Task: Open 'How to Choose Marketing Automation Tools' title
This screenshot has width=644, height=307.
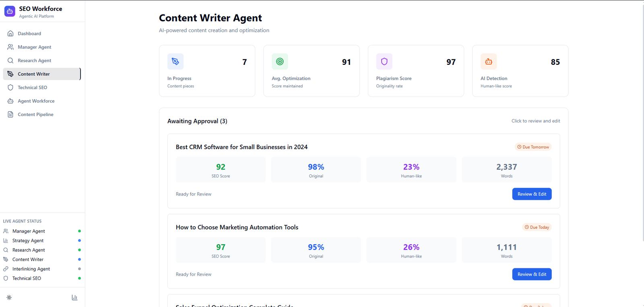Action: [x=237, y=227]
